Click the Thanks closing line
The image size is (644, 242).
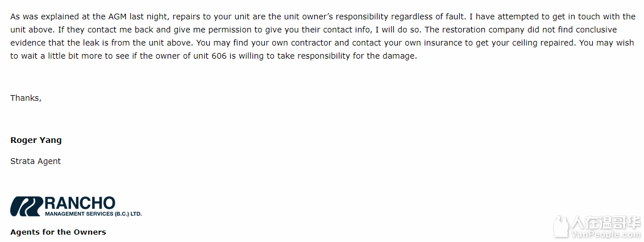pyautogui.click(x=26, y=98)
